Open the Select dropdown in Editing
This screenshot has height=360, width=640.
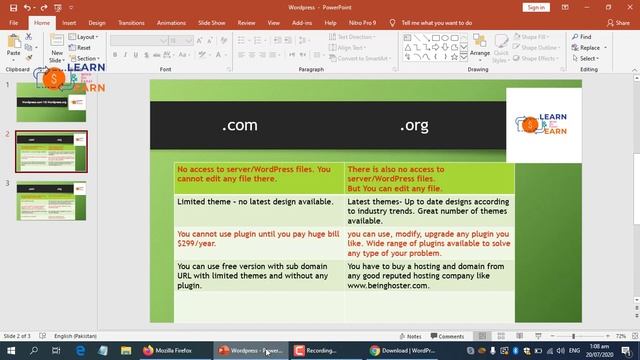pos(586,58)
